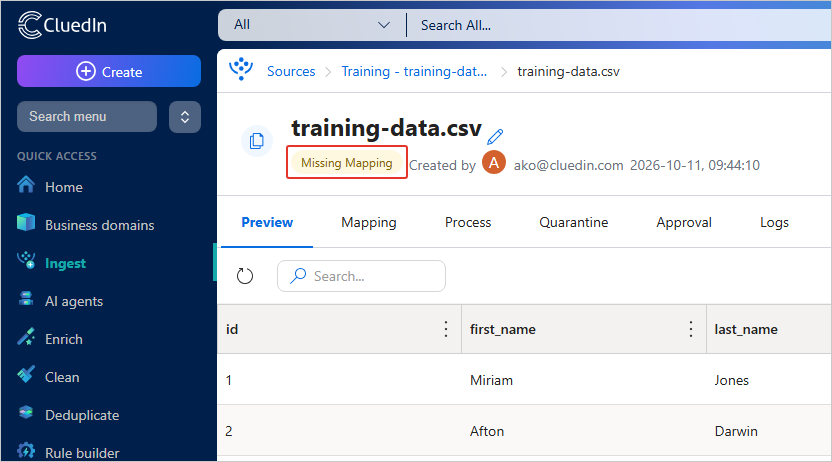Click the Clean brush icon
The width and height of the screenshot is (832, 462).
coord(26,374)
